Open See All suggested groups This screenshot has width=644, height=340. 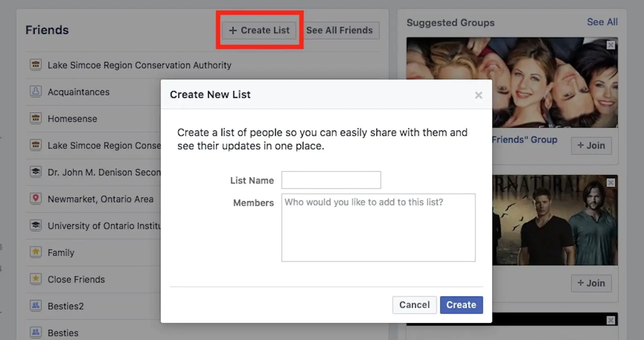602,22
